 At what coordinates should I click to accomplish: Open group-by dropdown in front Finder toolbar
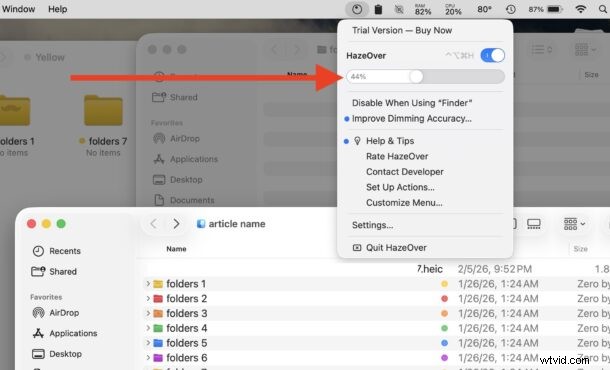click(x=574, y=224)
